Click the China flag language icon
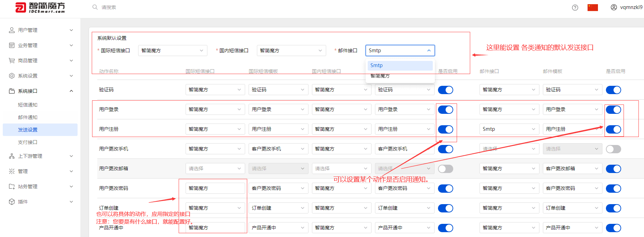644x237 pixels. [x=593, y=7]
